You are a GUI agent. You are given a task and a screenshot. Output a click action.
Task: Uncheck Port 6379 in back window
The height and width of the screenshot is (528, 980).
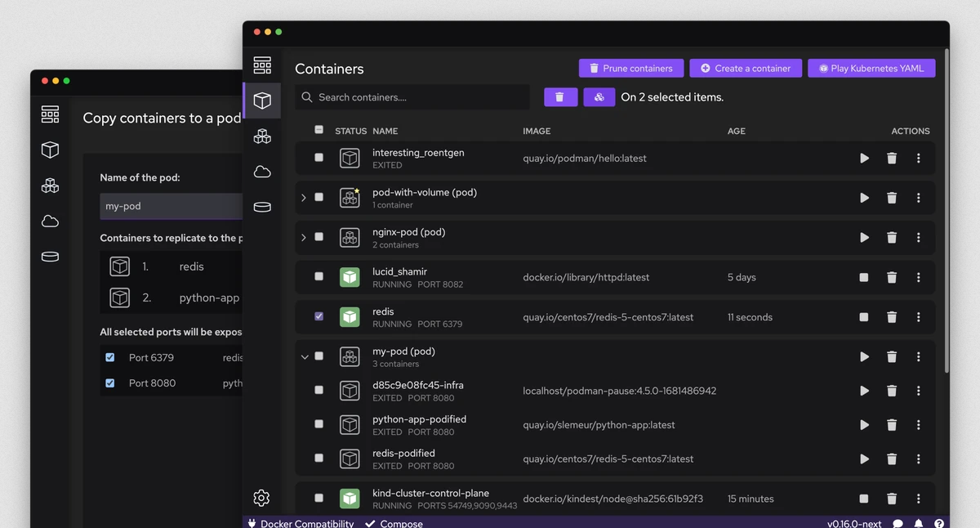(x=109, y=357)
